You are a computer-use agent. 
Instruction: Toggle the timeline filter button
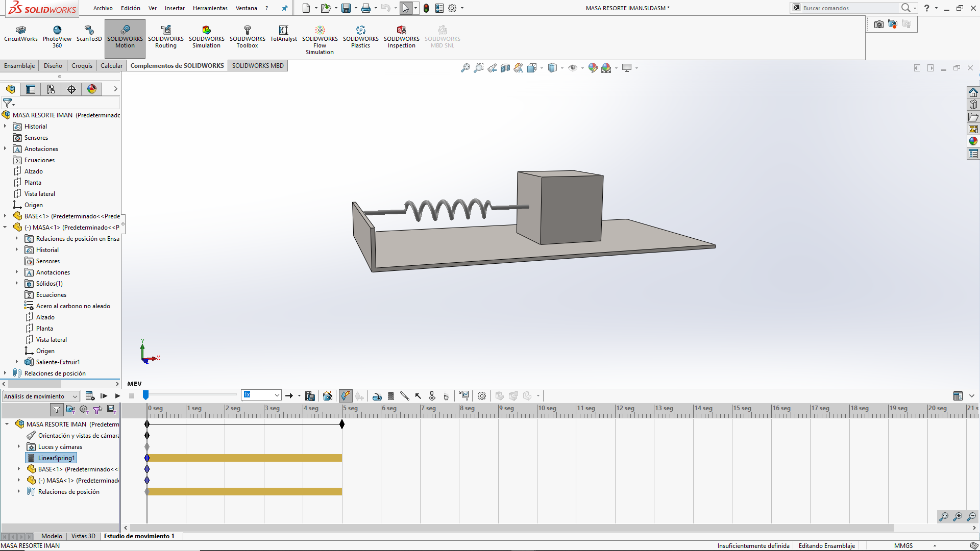tap(57, 409)
